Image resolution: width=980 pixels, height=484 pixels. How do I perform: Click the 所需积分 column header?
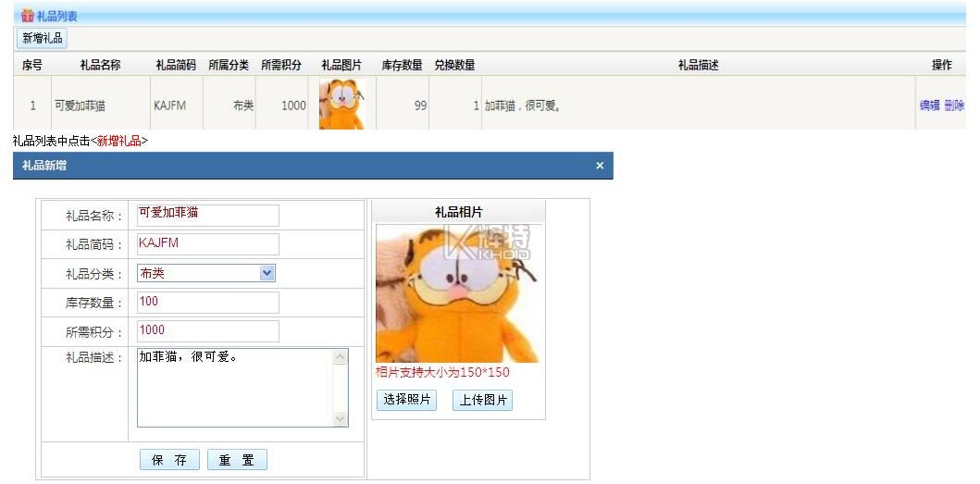click(281, 65)
